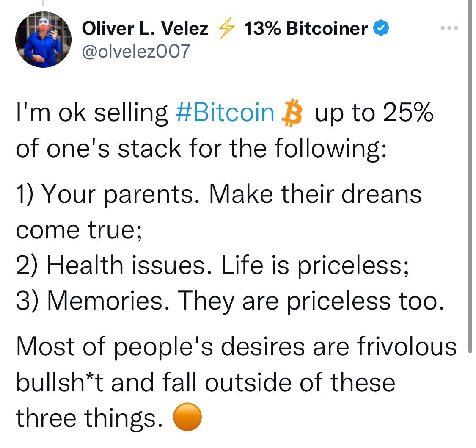Click the orange circle emoji ending the tweet
Screen dimensions: 476x448
tap(187, 418)
